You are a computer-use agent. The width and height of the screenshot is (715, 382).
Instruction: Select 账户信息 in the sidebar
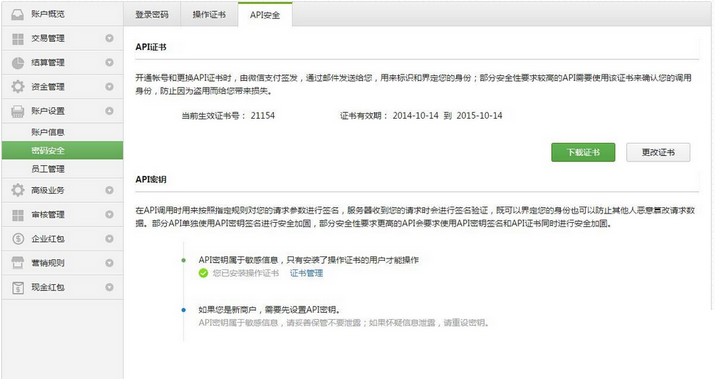(x=48, y=132)
